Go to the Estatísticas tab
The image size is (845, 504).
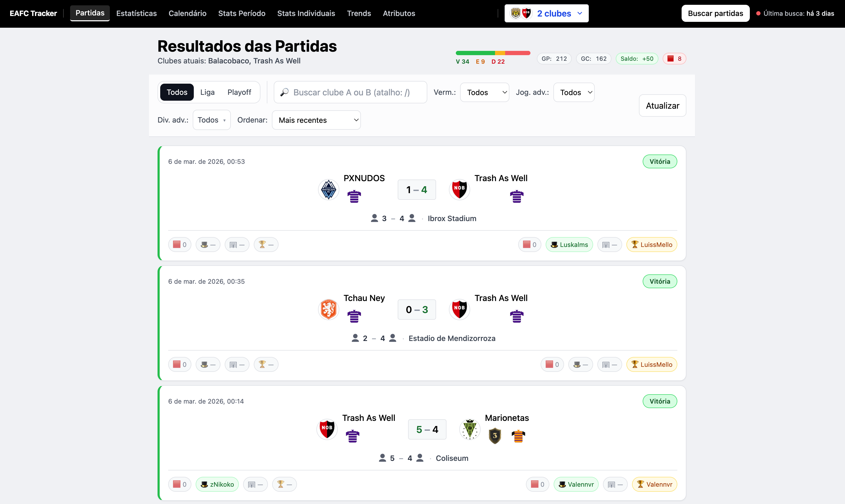136,14
